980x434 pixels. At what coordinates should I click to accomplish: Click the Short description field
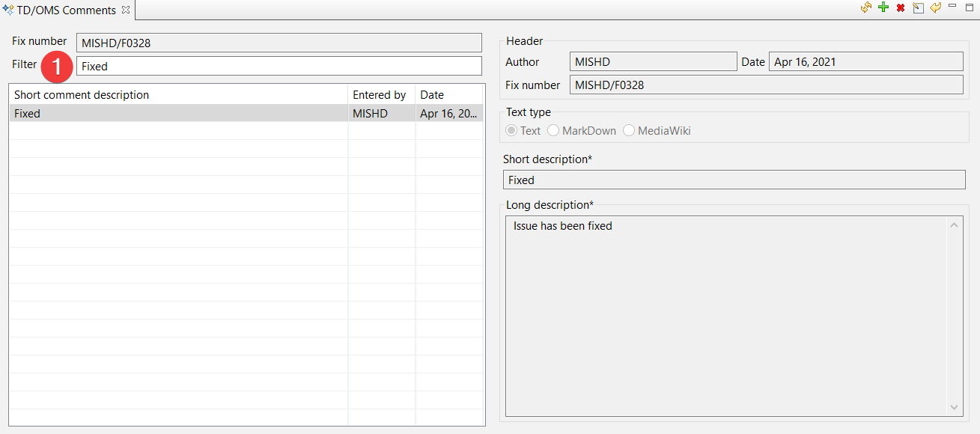pyautogui.click(x=734, y=180)
